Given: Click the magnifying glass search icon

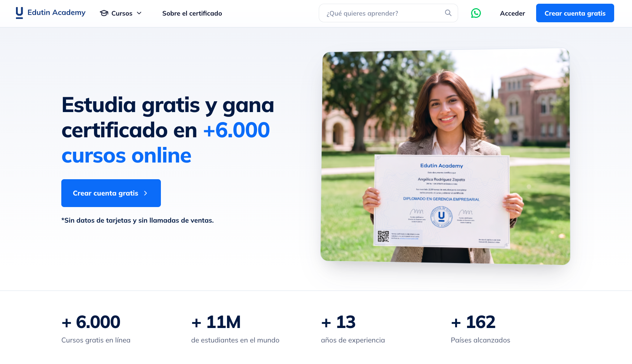Looking at the screenshot, I should (448, 13).
